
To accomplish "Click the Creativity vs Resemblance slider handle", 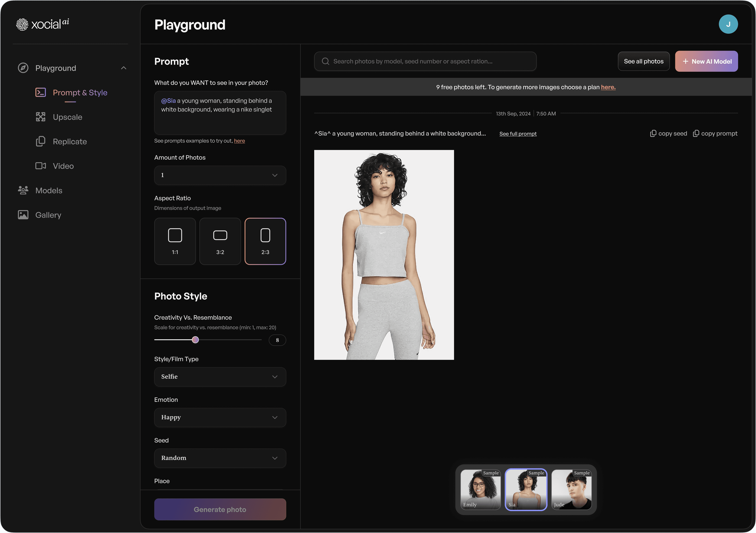I will click(195, 340).
